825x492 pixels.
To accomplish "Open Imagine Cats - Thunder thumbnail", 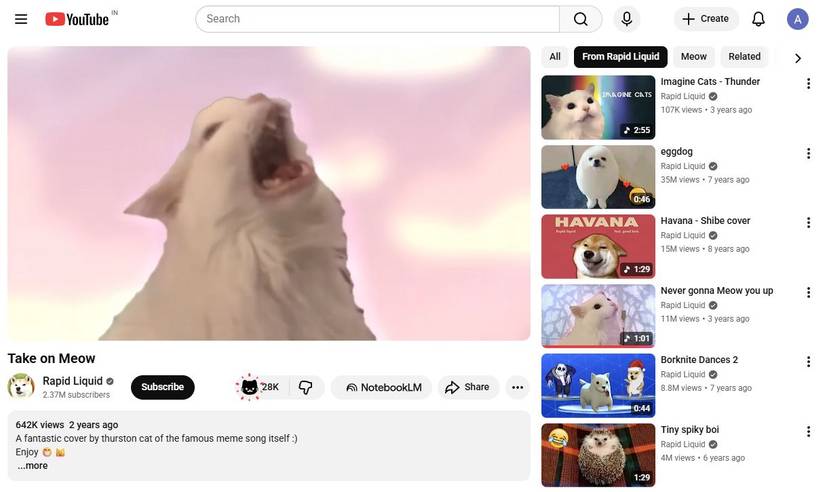I will (598, 107).
